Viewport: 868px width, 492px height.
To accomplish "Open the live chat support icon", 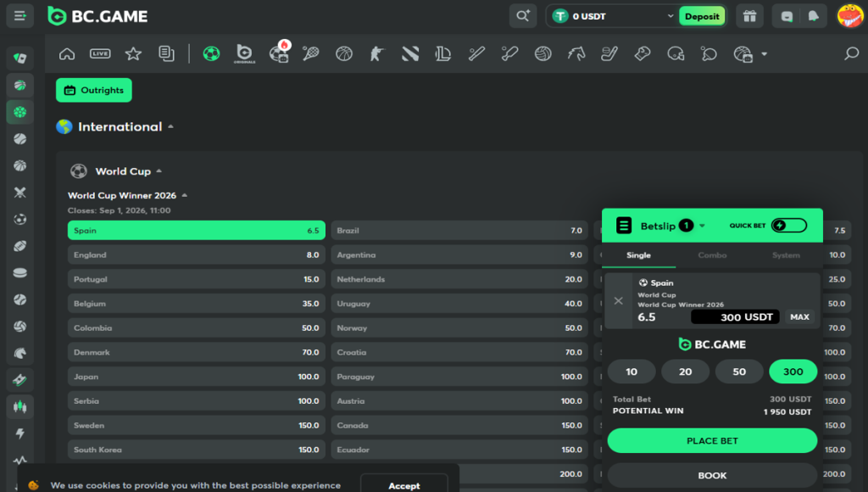I will (x=788, y=16).
